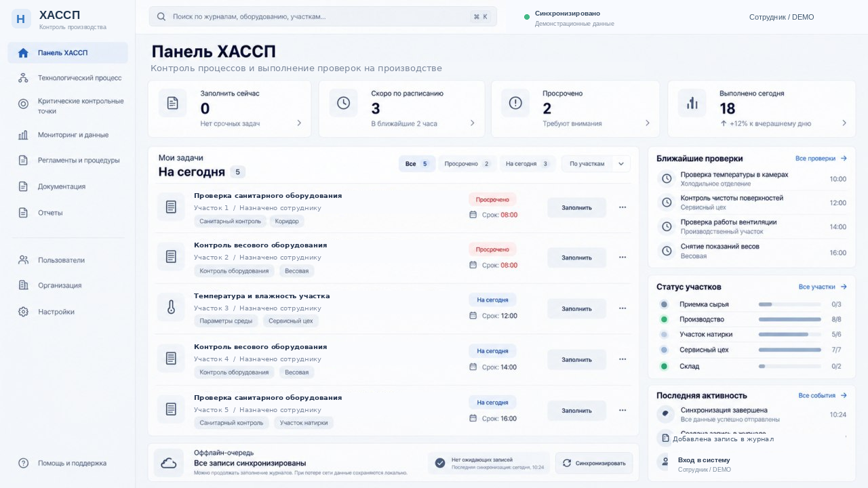This screenshot has height=488, width=868.
Task: Open Регламенты и процедуры menu item
Action: tap(68, 161)
